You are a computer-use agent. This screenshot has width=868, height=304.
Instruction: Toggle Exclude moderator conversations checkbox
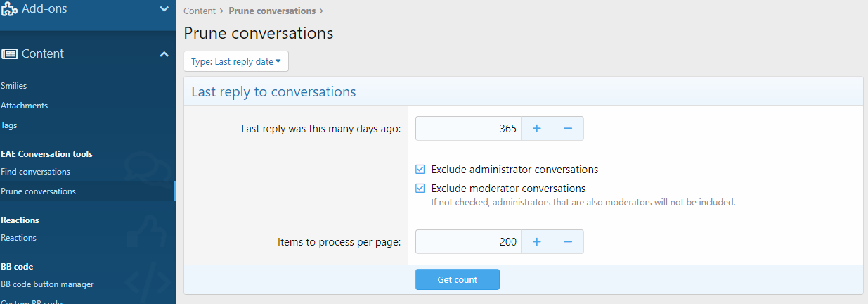pyautogui.click(x=420, y=189)
